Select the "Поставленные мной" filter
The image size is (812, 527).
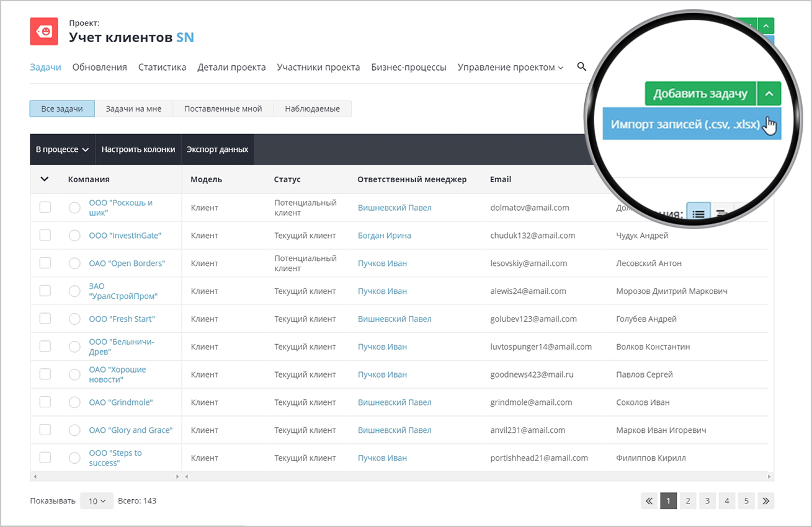click(223, 108)
